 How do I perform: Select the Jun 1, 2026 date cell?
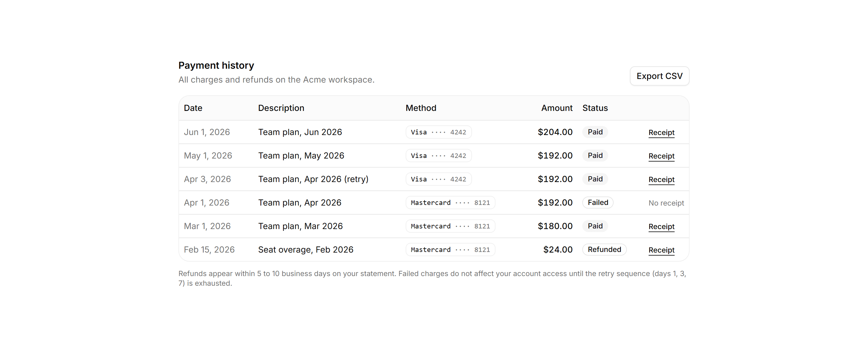click(x=207, y=132)
